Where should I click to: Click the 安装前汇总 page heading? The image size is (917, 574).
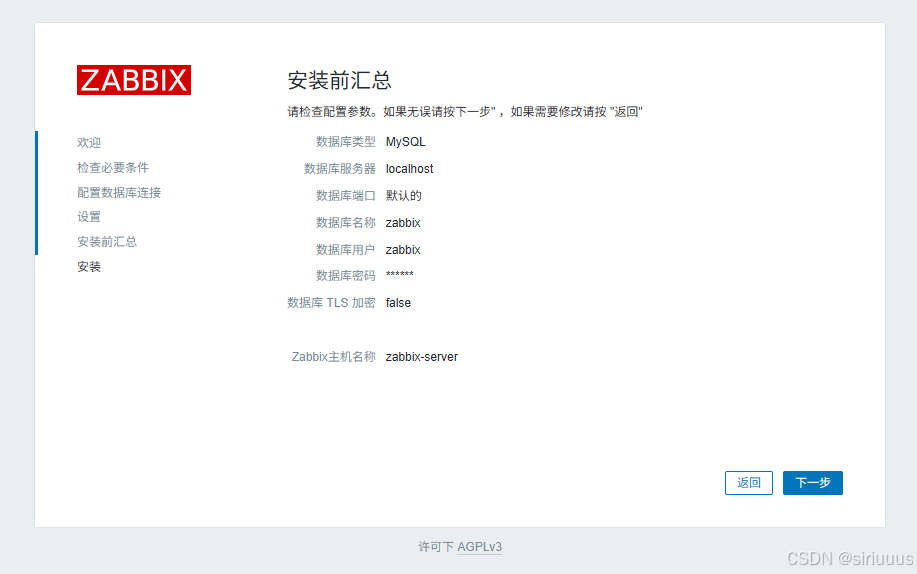[339, 80]
